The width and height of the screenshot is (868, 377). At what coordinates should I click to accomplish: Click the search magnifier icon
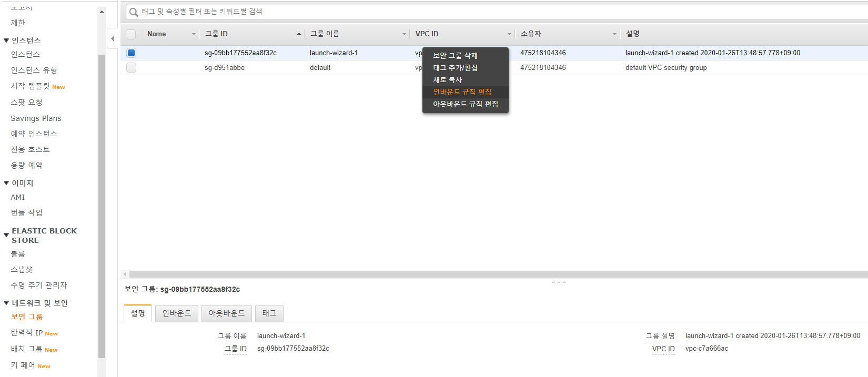[134, 12]
